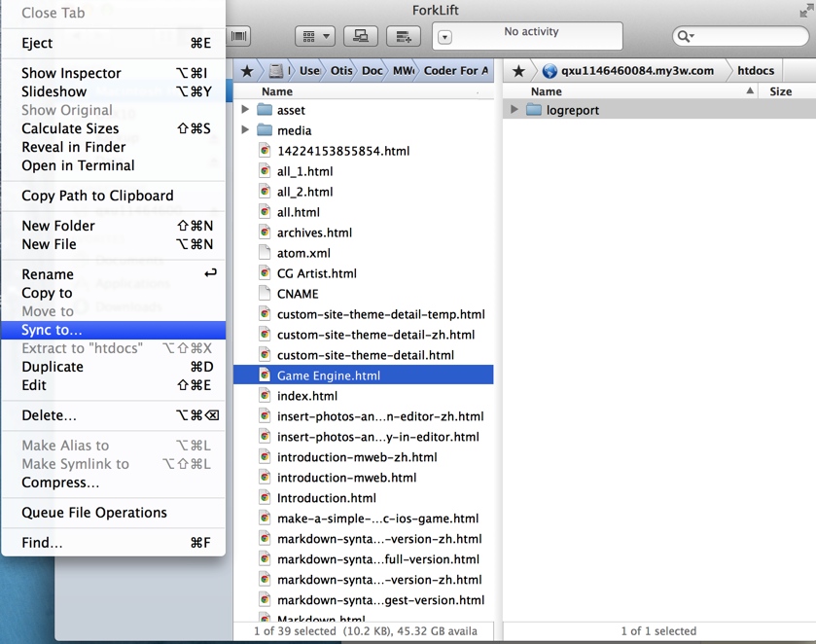Open the arrange-by grid dropdown

(315, 36)
